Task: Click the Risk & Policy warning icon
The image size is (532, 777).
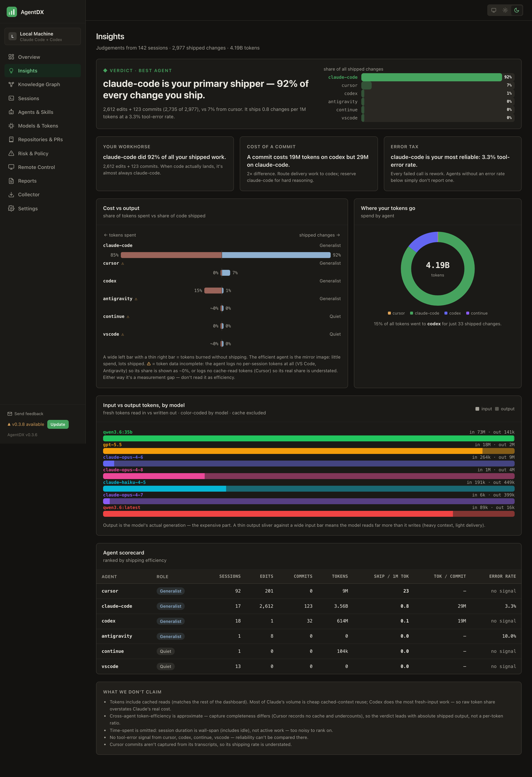Action: tap(11, 153)
